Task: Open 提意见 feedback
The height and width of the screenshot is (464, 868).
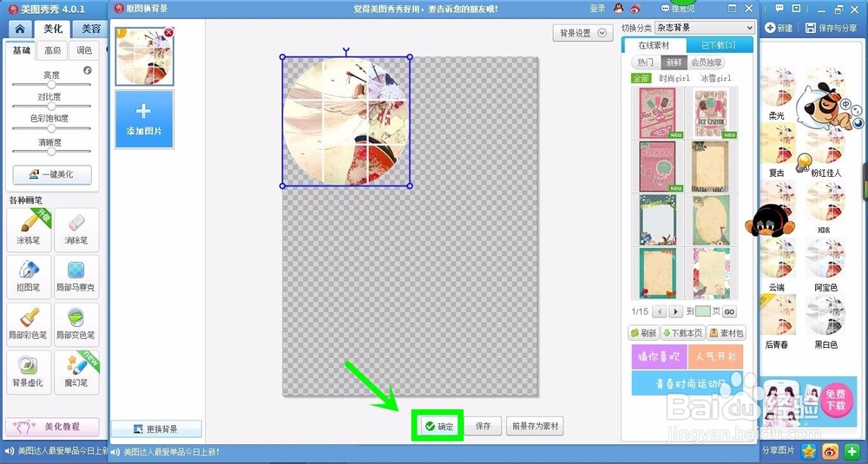Action: tap(678, 9)
